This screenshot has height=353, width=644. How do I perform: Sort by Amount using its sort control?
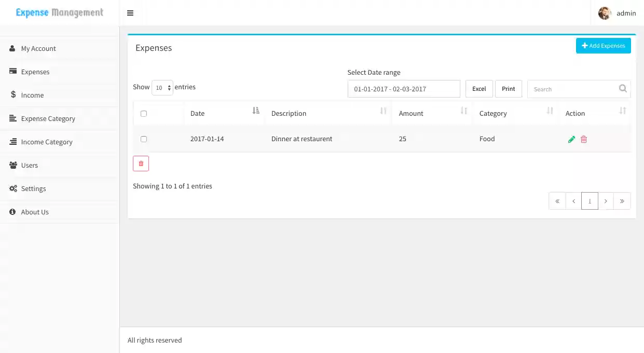pos(463,111)
